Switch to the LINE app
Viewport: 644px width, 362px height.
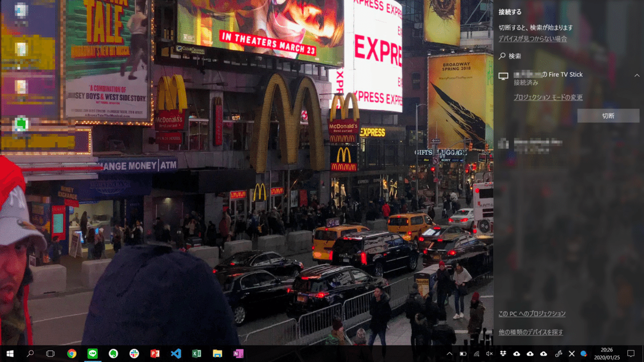[x=92, y=353]
